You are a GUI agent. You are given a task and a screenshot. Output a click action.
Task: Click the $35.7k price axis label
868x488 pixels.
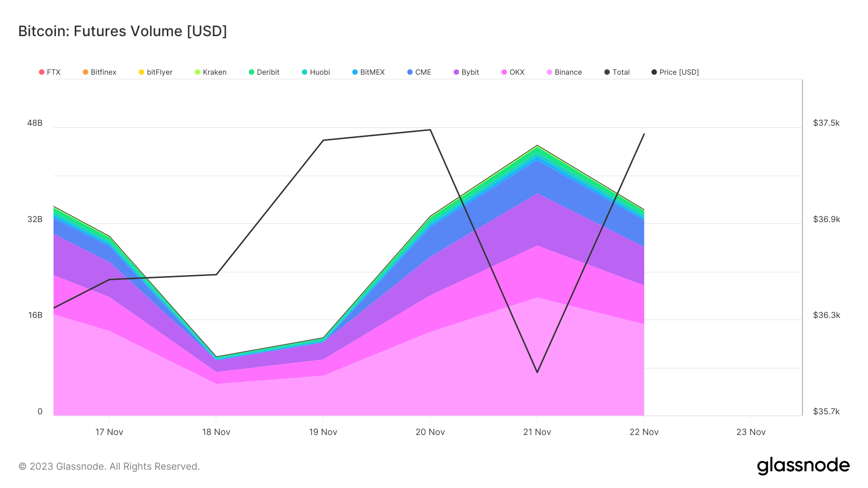click(x=827, y=412)
